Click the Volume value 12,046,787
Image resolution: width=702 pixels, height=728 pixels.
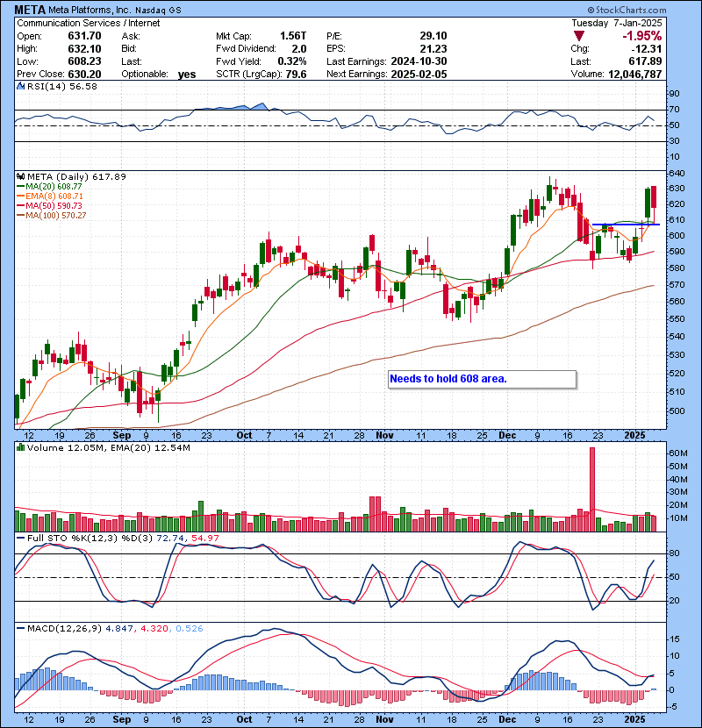[x=634, y=74]
